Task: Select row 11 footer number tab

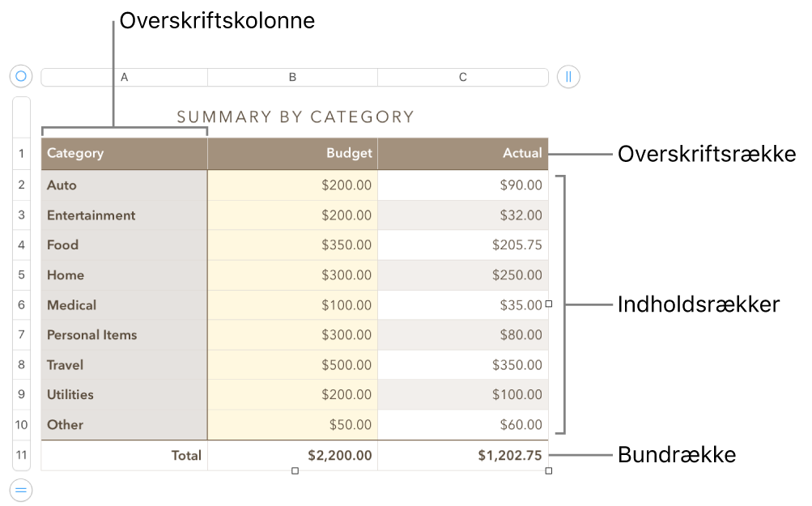Action: pos(21,455)
